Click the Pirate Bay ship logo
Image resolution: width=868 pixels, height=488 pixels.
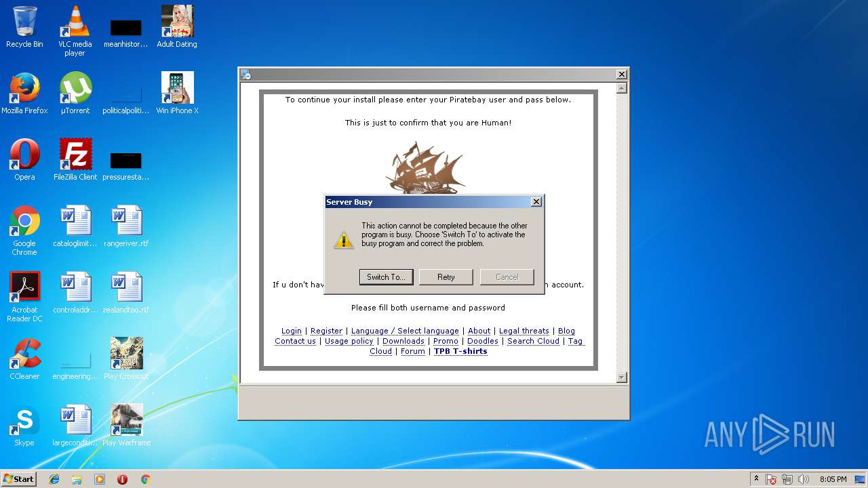point(426,168)
